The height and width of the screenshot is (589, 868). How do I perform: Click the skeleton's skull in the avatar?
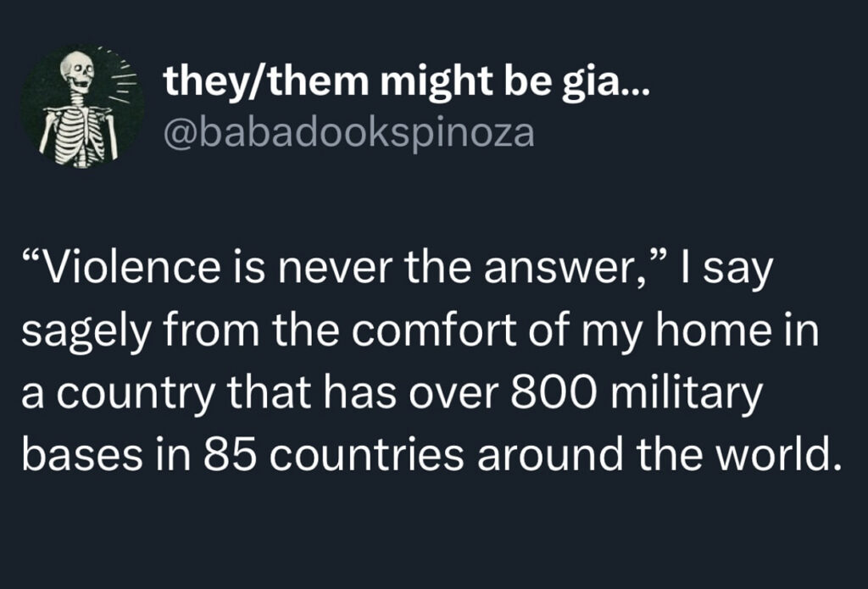click(77, 73)
